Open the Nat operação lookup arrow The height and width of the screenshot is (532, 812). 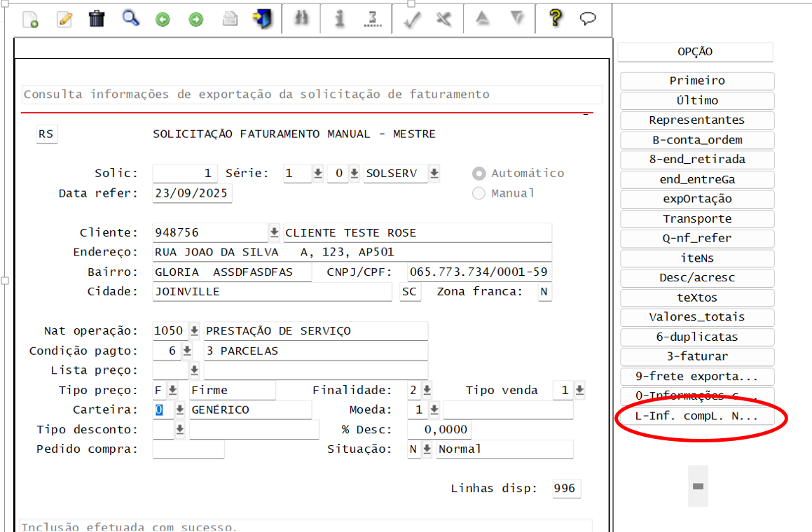[194, 330]
